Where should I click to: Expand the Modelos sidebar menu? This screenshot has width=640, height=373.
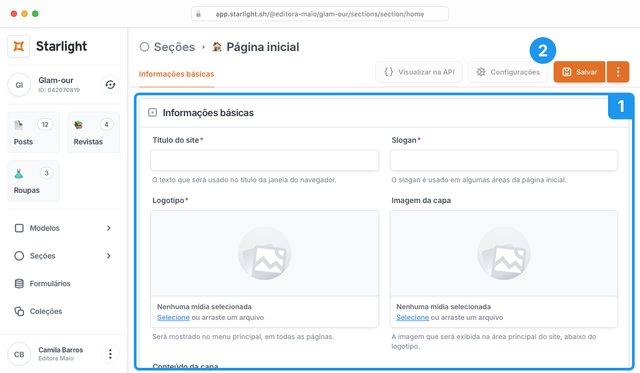pyautogui.click(x=109, y=228)
